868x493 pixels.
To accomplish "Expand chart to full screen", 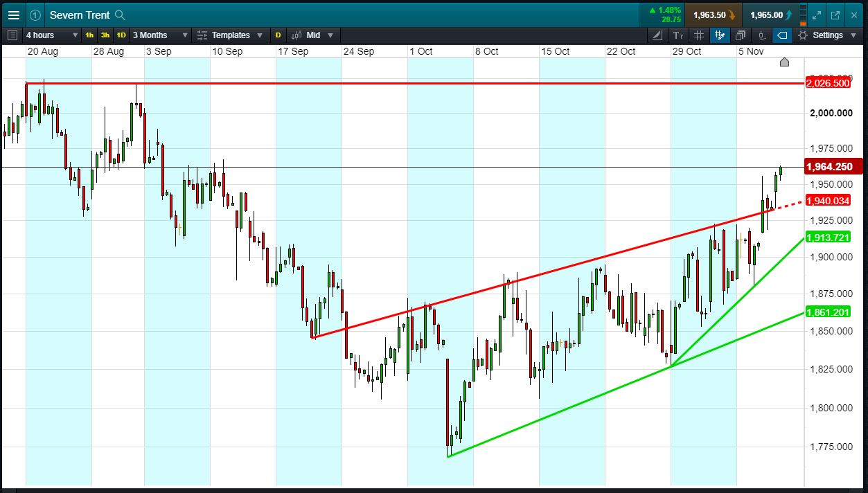I will 817,15.
